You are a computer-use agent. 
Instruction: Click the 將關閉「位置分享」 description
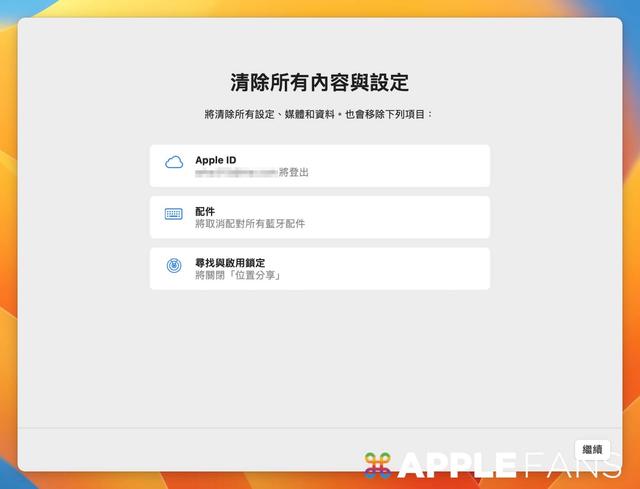coord(238,275)
